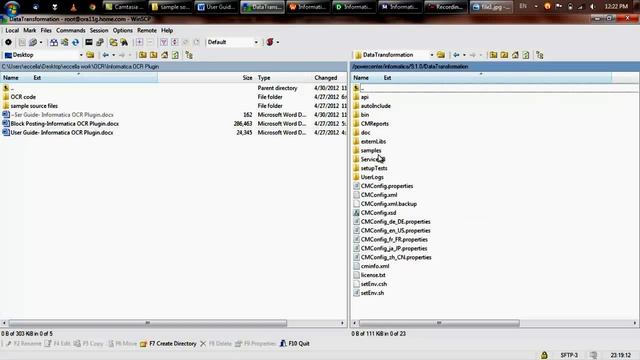Select remote file setEnv.sh

(x=372, y=293)
